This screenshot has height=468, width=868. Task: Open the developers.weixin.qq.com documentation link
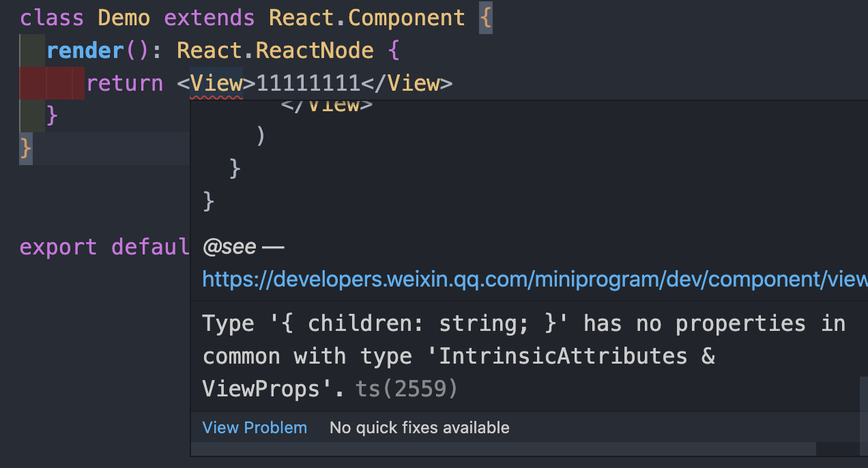pyautogui.click(x=535, y=279)
